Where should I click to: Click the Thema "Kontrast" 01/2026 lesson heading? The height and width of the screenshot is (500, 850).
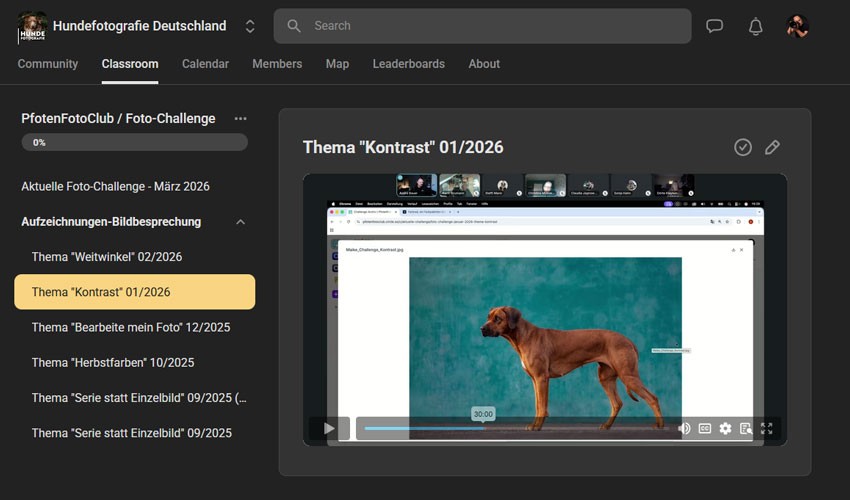403,148
